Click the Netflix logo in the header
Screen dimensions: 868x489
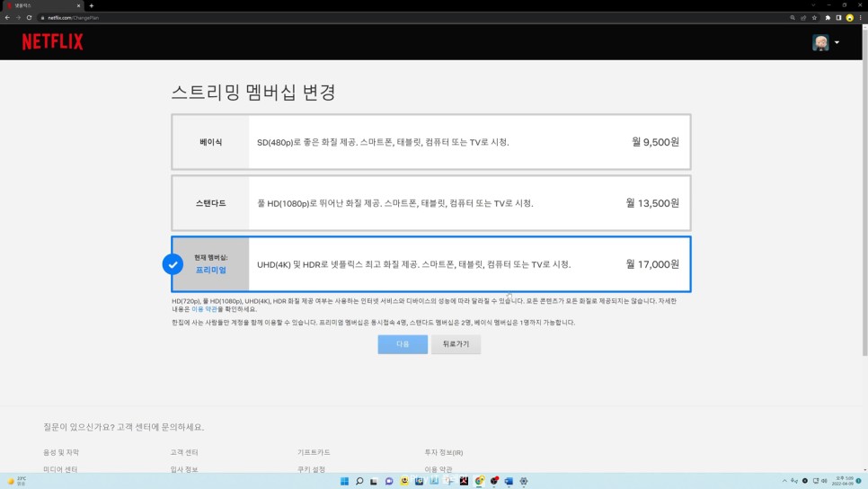point(53,41)
